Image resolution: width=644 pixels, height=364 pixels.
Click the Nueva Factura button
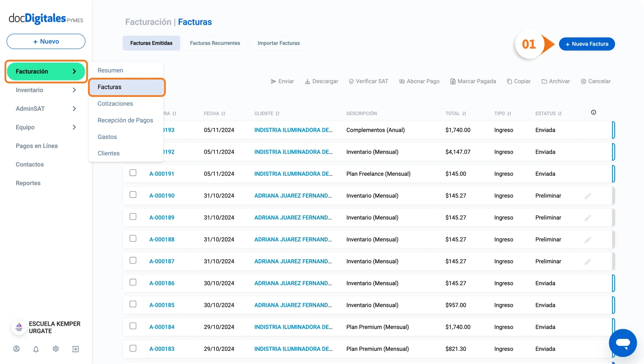point(586,44)
